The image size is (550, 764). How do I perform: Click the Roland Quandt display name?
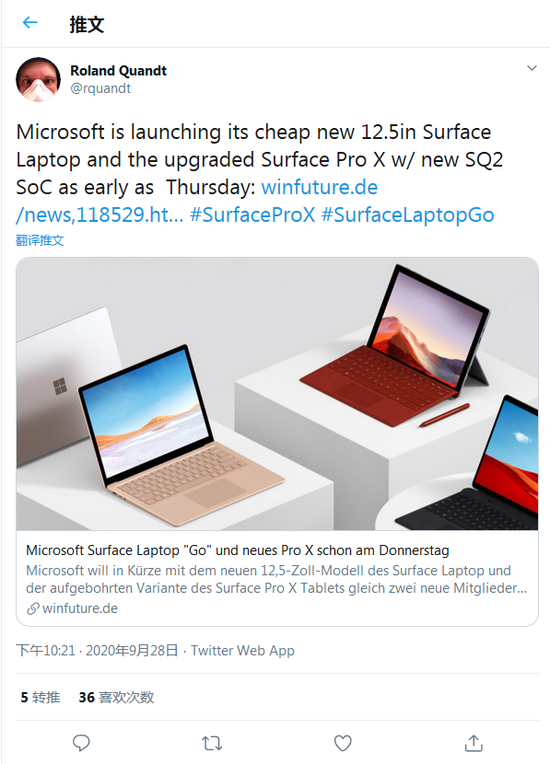(x=118, y=71)
